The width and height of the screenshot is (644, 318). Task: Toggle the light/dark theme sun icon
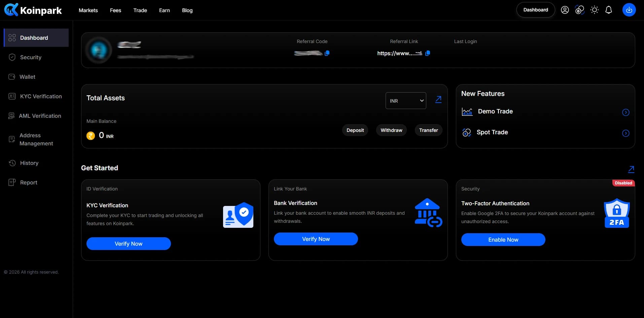595,10
